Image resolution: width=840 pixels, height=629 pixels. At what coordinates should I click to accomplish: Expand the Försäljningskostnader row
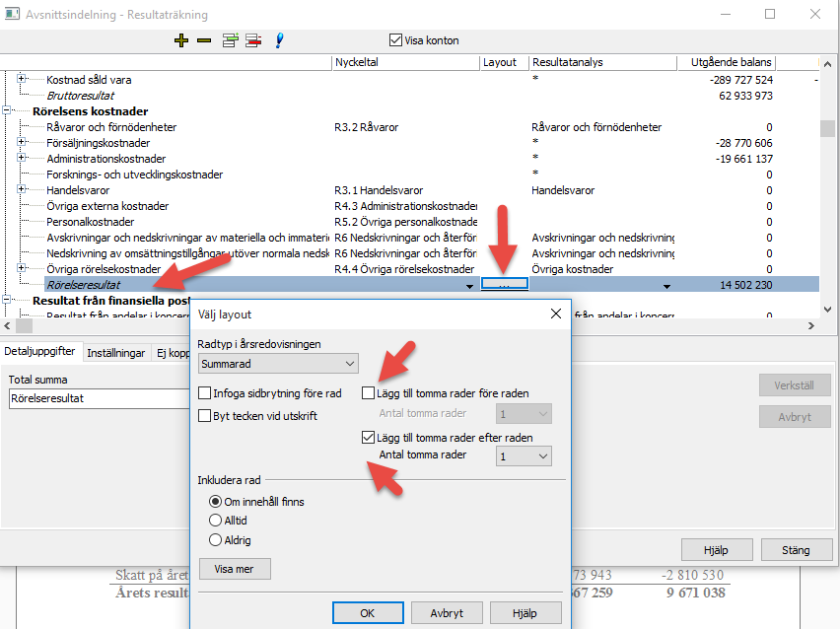22,141
